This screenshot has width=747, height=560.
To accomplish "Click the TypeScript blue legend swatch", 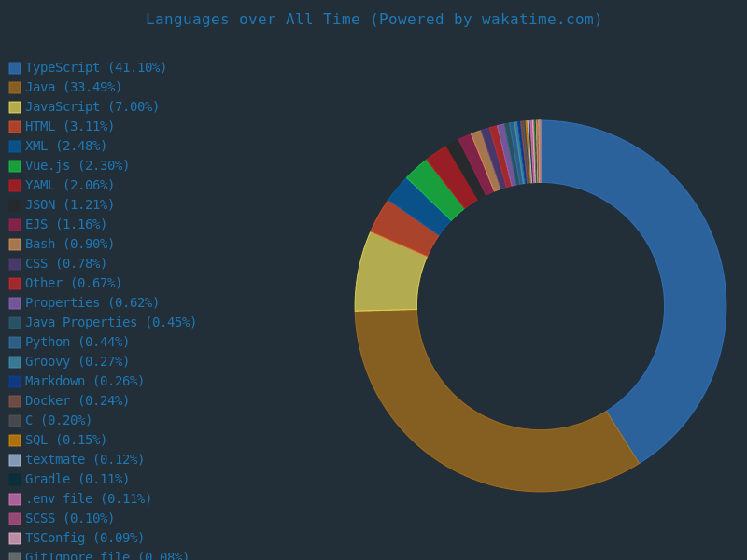I will tap(15, 68).
